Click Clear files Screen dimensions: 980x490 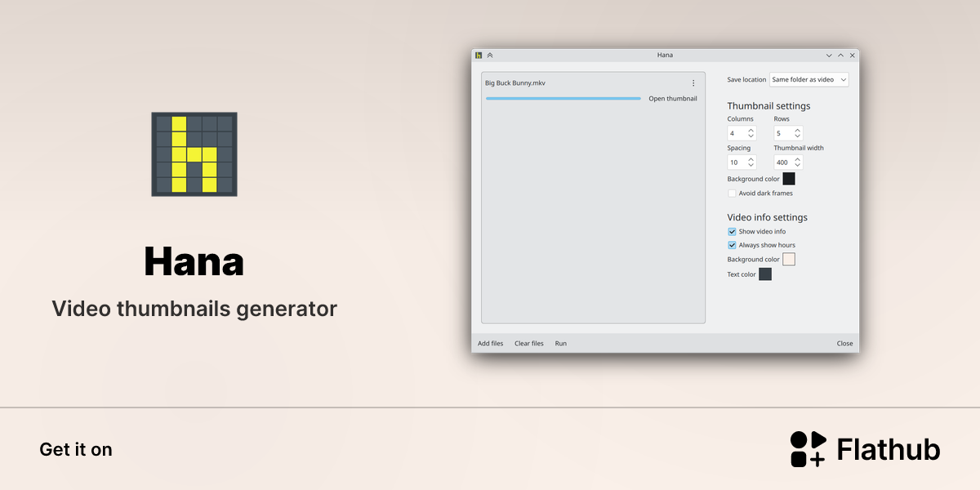click(529, 344)
